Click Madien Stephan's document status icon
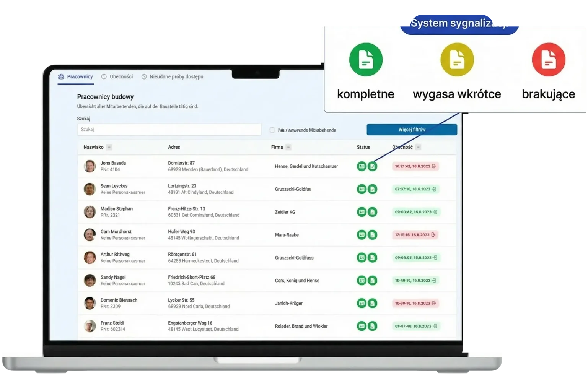 372,212
